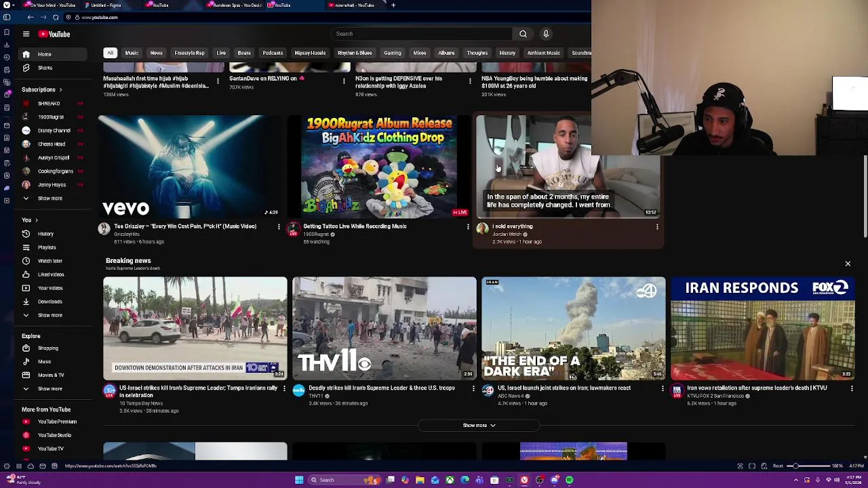The image size is (868, 488).
Task: Open 'The End of a Dark Era' ABC thumbnail
Action: (x=573, y=328)
